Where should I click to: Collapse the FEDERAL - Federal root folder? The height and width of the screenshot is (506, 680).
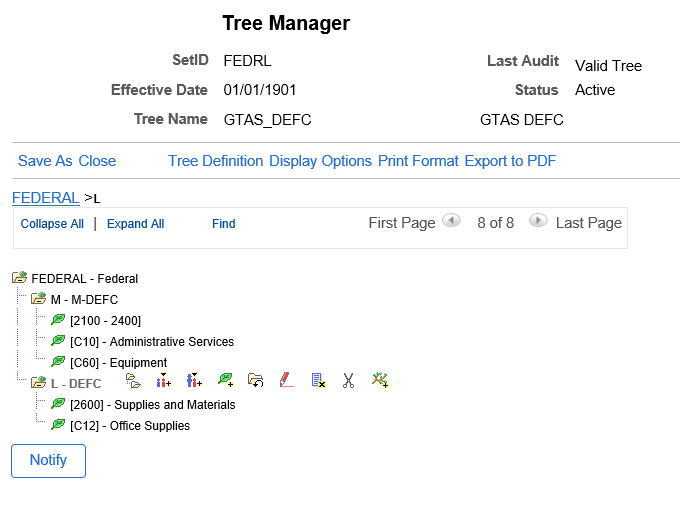click(20, 277)
